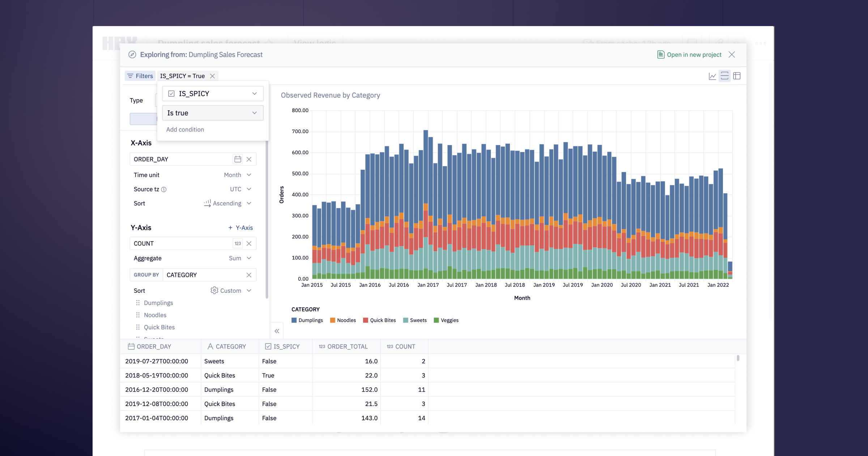Add another Y-Axis series
The height and width of the screenshot is (456, 868).
point(241,228)
